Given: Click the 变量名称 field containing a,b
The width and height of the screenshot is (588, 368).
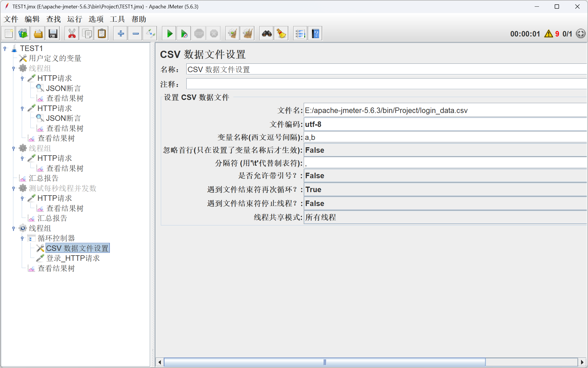Looking at the screenshot, I should pos(445,137).
